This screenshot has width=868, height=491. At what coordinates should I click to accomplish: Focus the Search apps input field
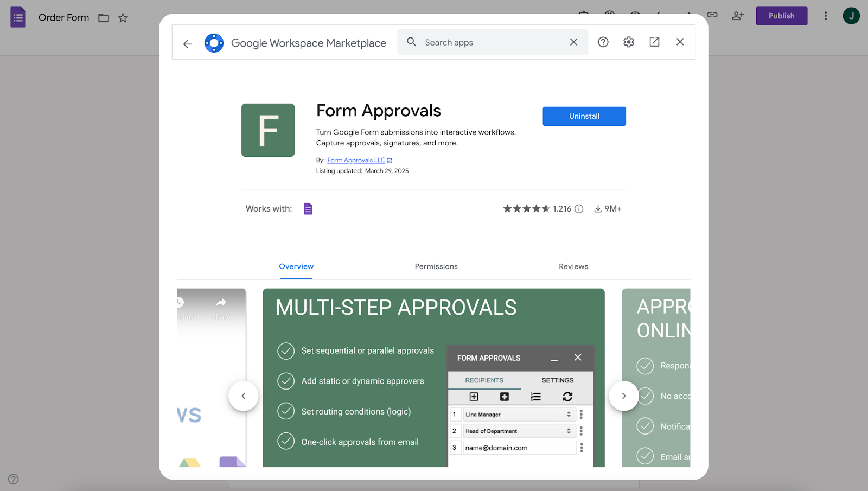pyautogui.click(x=493, y=42)
